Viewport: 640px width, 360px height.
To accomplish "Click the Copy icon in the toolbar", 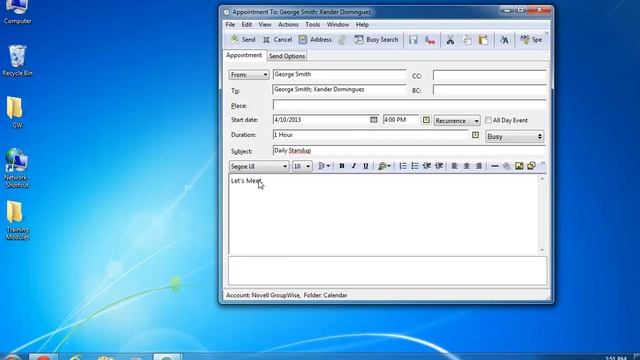I will coord(467,40).
